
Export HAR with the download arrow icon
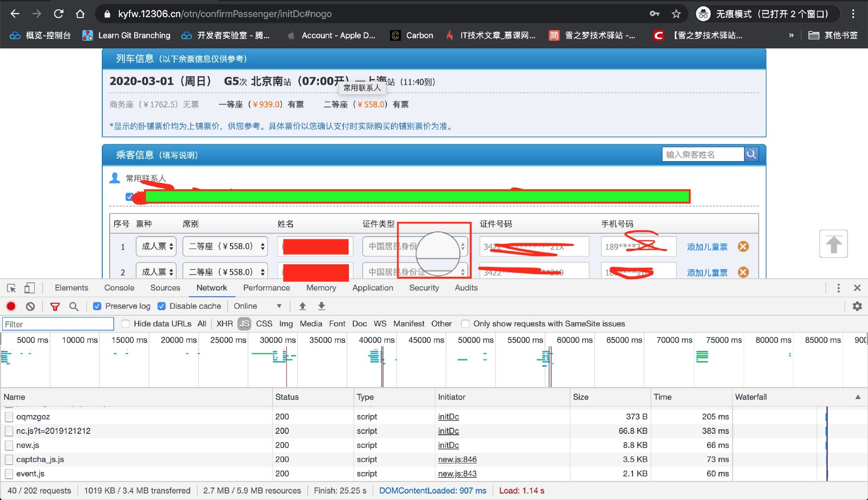(321, 306)
